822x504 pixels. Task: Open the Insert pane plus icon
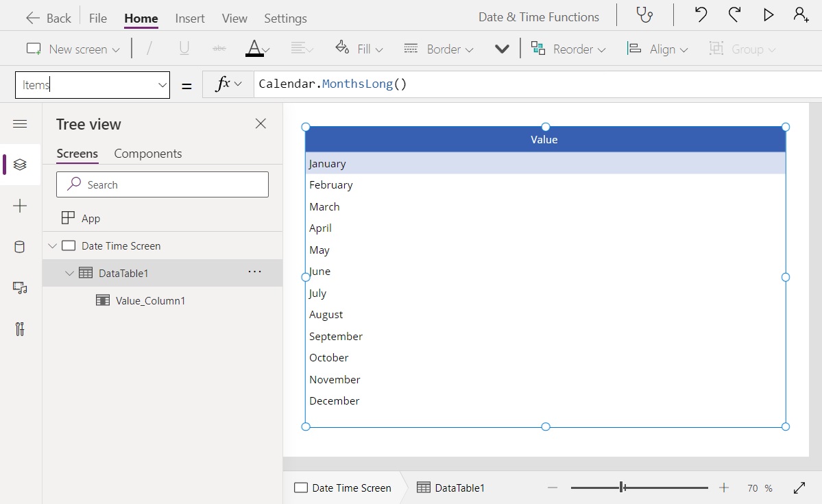pos(20,206)
